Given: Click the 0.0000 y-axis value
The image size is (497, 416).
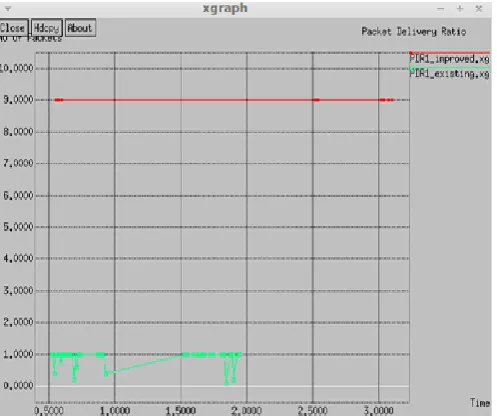Looking at the screenshot, I should 18,386.
